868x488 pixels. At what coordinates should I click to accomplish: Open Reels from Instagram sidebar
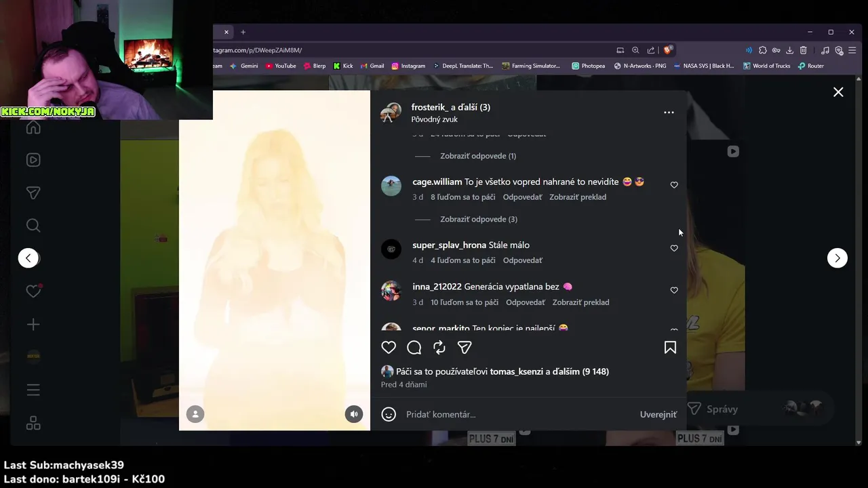click(33, 160)
